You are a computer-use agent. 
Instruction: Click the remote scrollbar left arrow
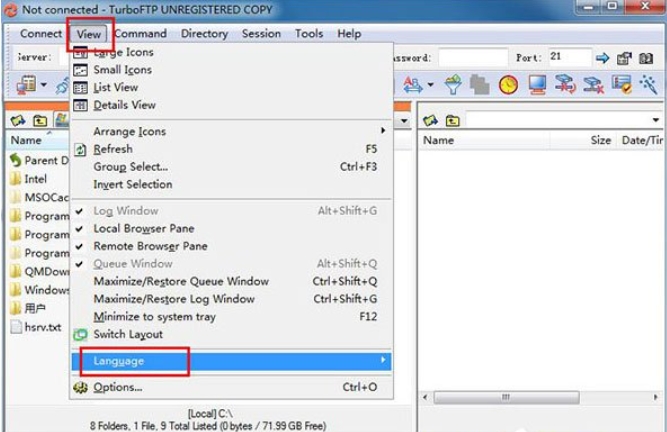pyautogui.click(x=425, y=398)
